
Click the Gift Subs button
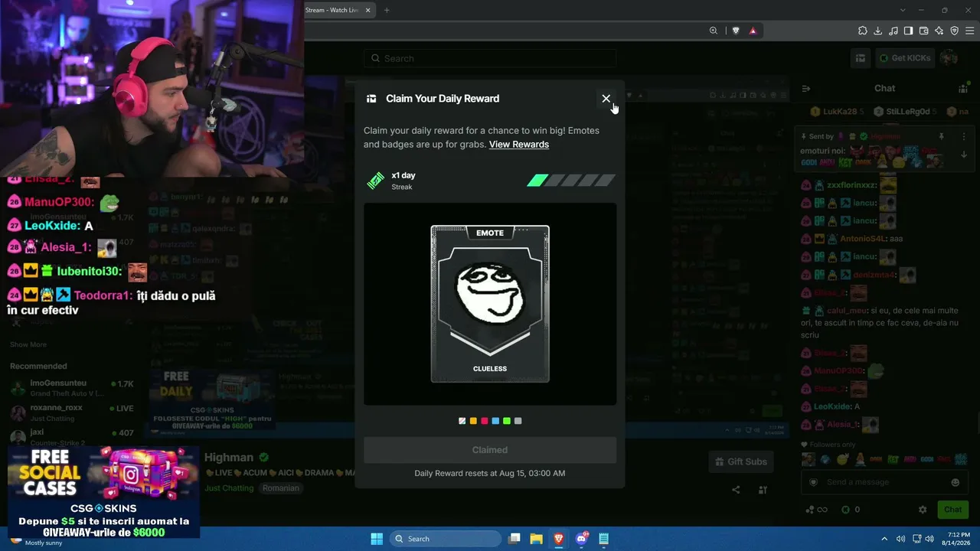740,461
